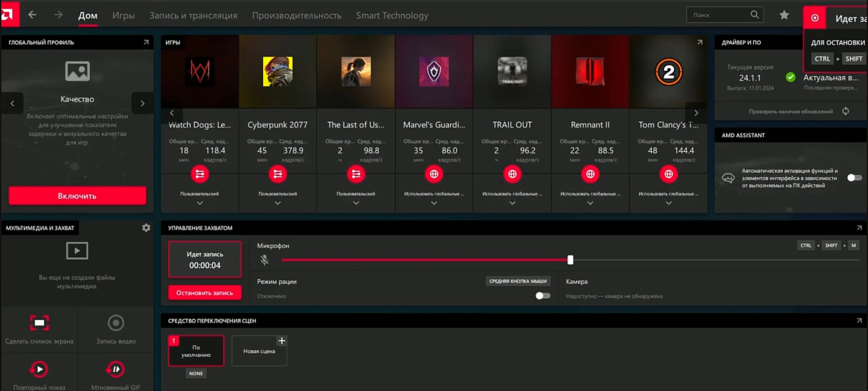The image size is (868, 391).
Task: Open TRAIL OUT global settings icon
Action: pyautogui.click(x=512, y=174)
